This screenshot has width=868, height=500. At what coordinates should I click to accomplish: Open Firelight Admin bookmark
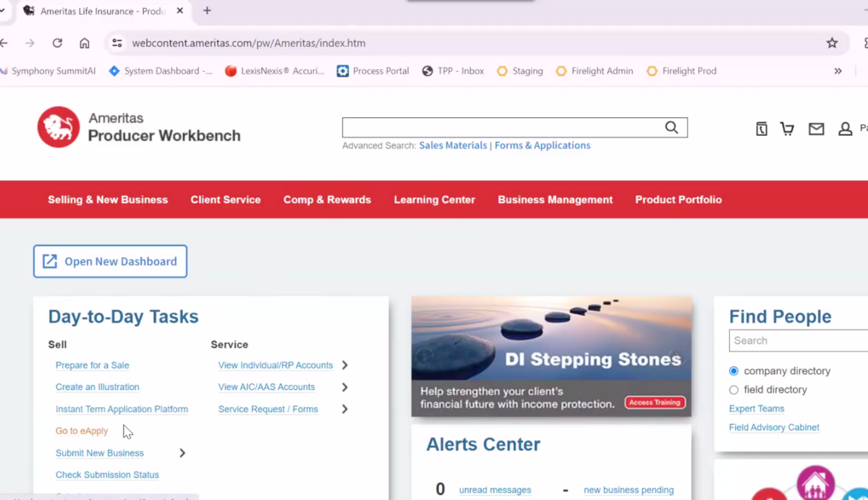[594, 71]
